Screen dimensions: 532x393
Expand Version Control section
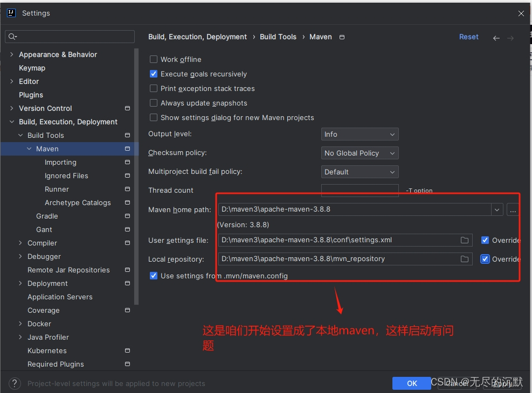pos(11,108)
